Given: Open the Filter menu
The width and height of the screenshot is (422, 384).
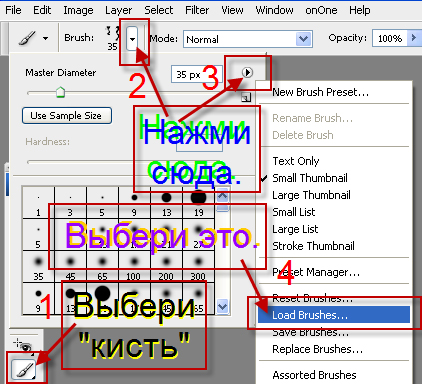Looking at the screenshot, I should click(197, 10).
